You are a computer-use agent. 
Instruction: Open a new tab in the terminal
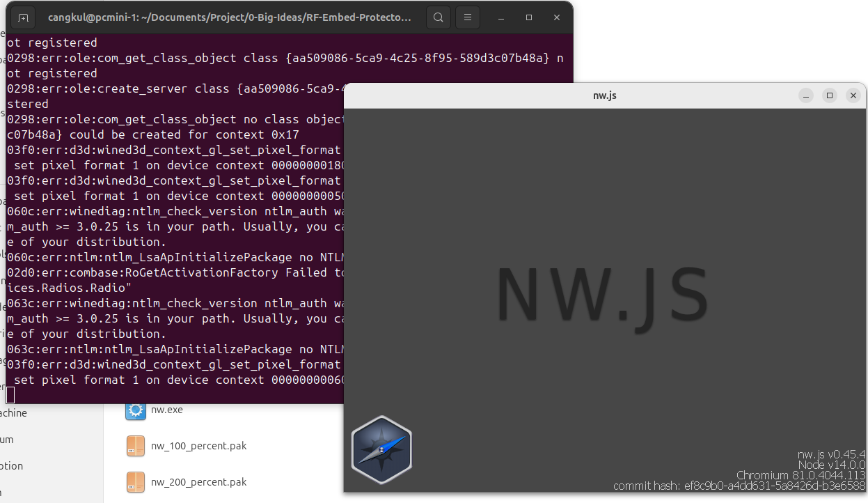tap(24, 17)
